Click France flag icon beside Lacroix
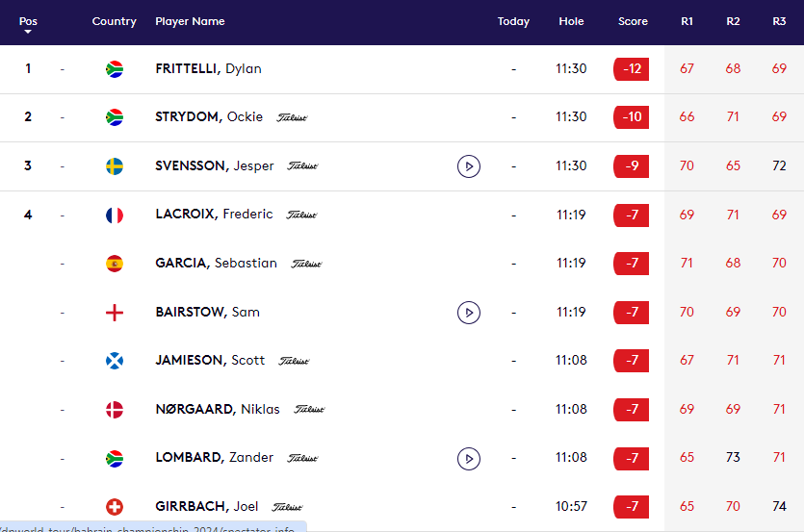The height and width of the screenshot is (532, 804). pos(115,215)
